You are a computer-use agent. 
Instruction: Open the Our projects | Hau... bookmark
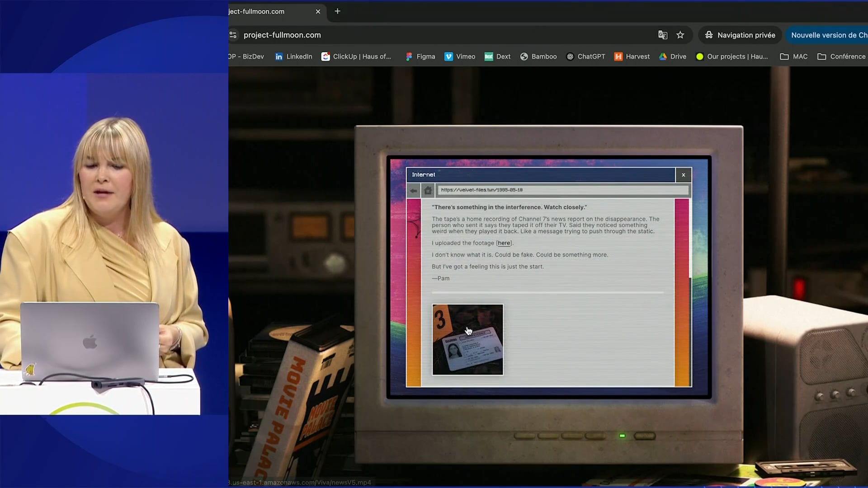click(x=732, y=56)
